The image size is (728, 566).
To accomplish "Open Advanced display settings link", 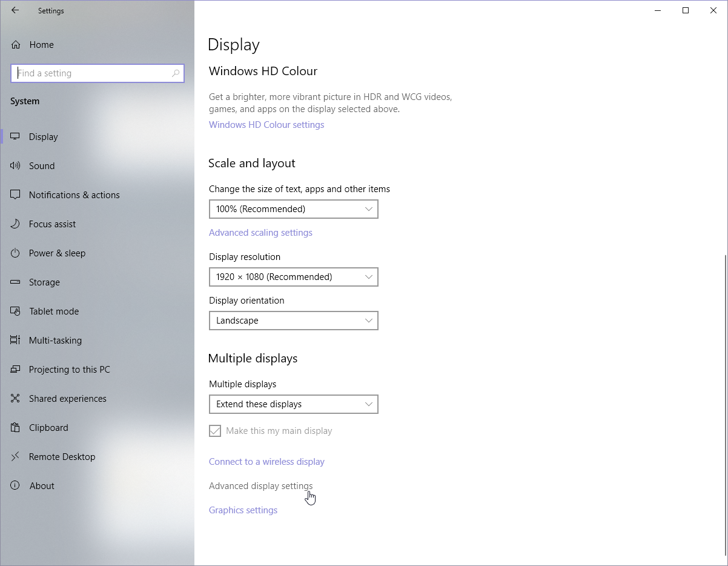I will tap(261, 486).
